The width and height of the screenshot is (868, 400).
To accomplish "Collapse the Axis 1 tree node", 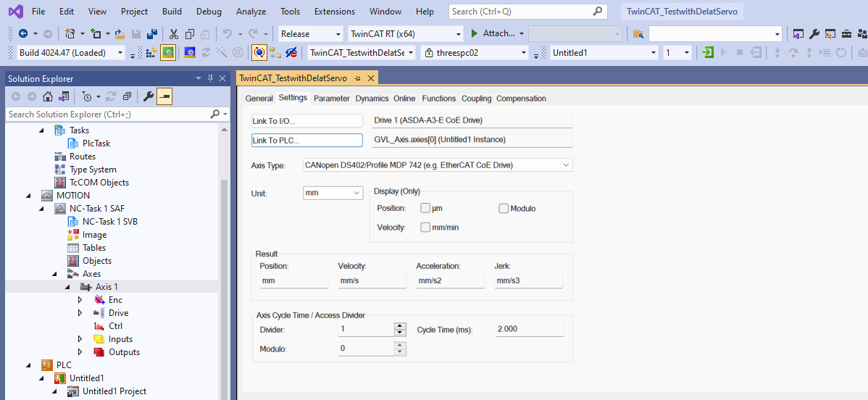I will pyautogui.click(x=67, y=287).
